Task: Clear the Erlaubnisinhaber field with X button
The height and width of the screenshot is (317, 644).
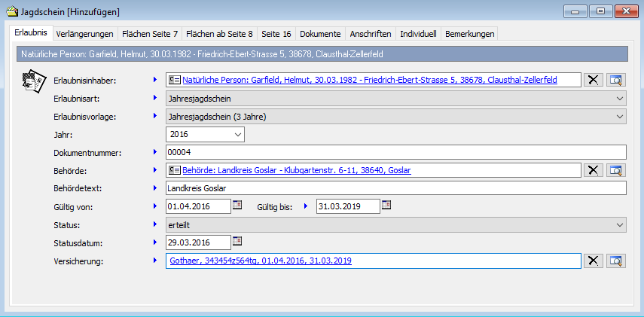Action: tap(594, 80)
